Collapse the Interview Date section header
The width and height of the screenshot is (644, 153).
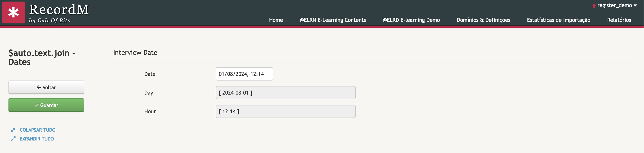click(135, 53)
